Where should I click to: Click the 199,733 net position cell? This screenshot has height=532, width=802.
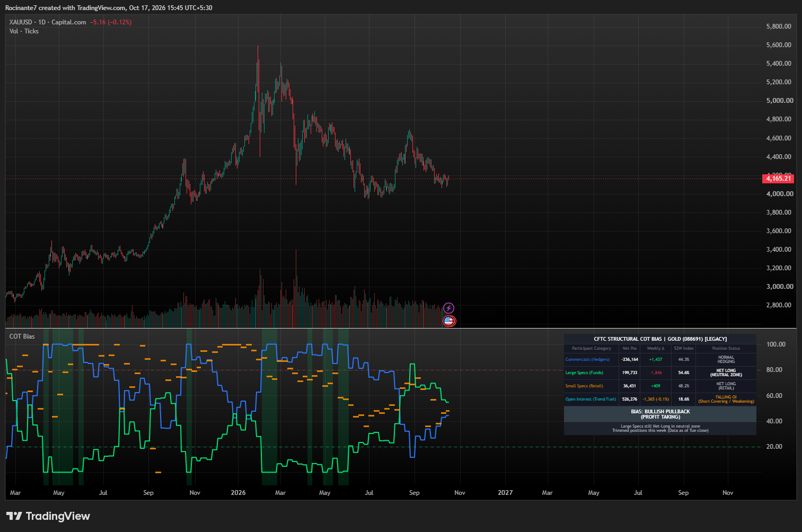coord(630,373)
